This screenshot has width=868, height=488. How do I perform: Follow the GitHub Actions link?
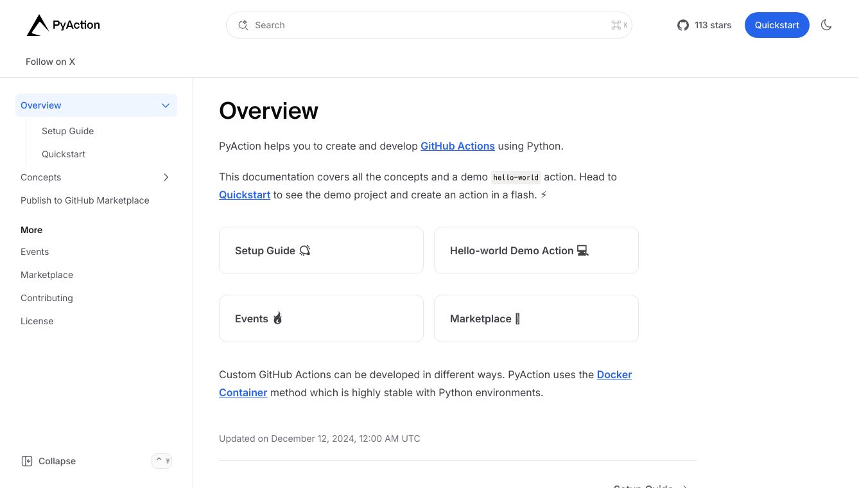[x=457, y=146]
